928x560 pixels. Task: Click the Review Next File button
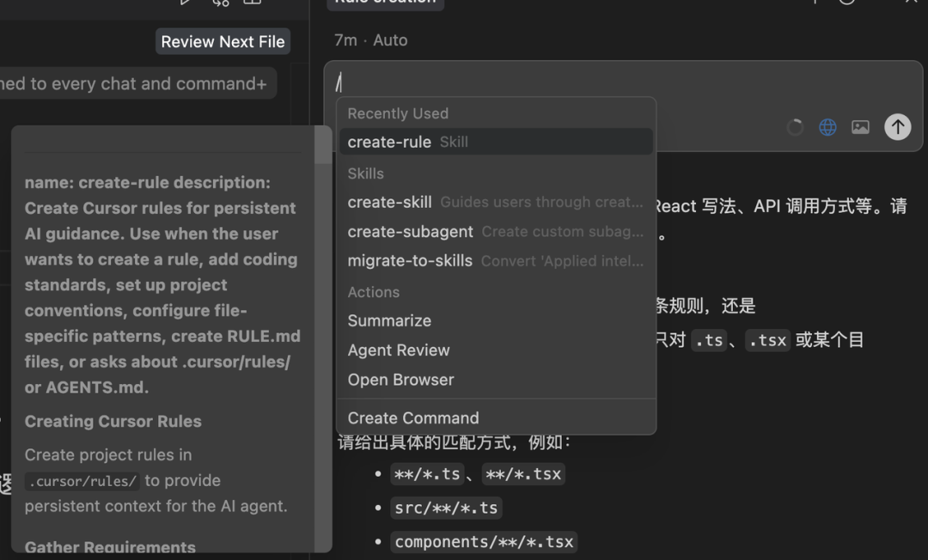[x=223, y=41]
